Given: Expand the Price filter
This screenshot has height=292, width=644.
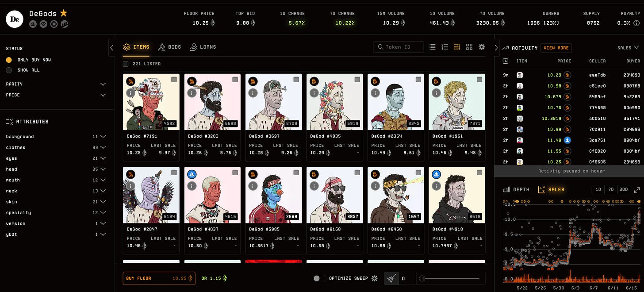Looking at the screenshot, I should coord(56,95).
